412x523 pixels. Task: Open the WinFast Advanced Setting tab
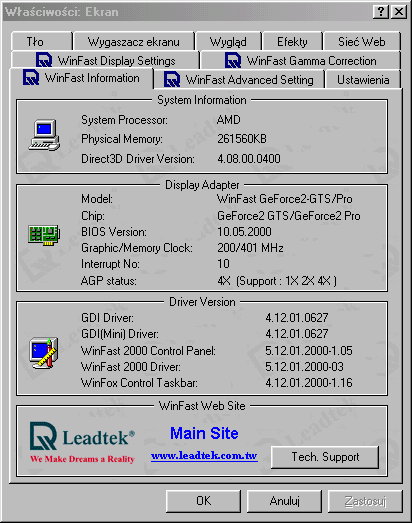tap(239, 79)
